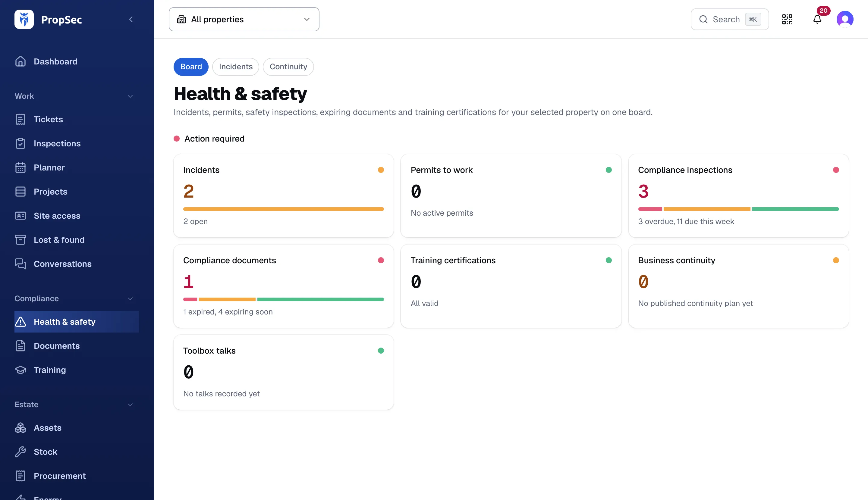Click the Compliance documents progress bar
Image resolution: width=868 pixels, height=500 pixels.
284,299
